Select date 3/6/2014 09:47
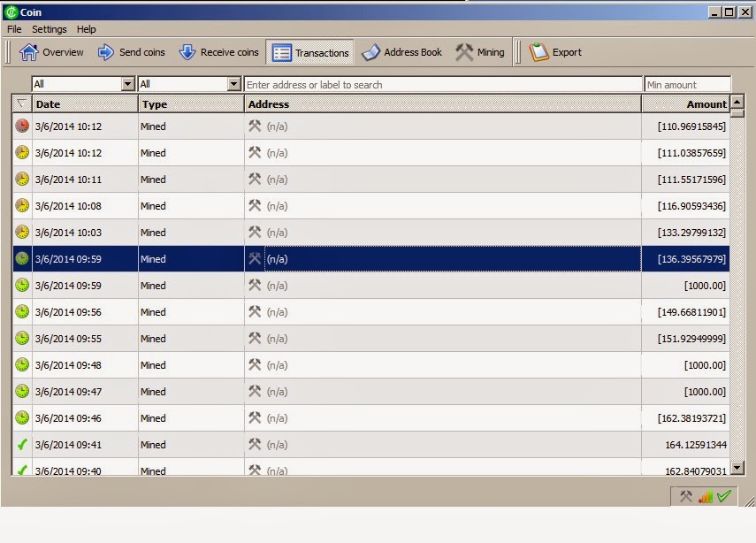 (68, 392)
